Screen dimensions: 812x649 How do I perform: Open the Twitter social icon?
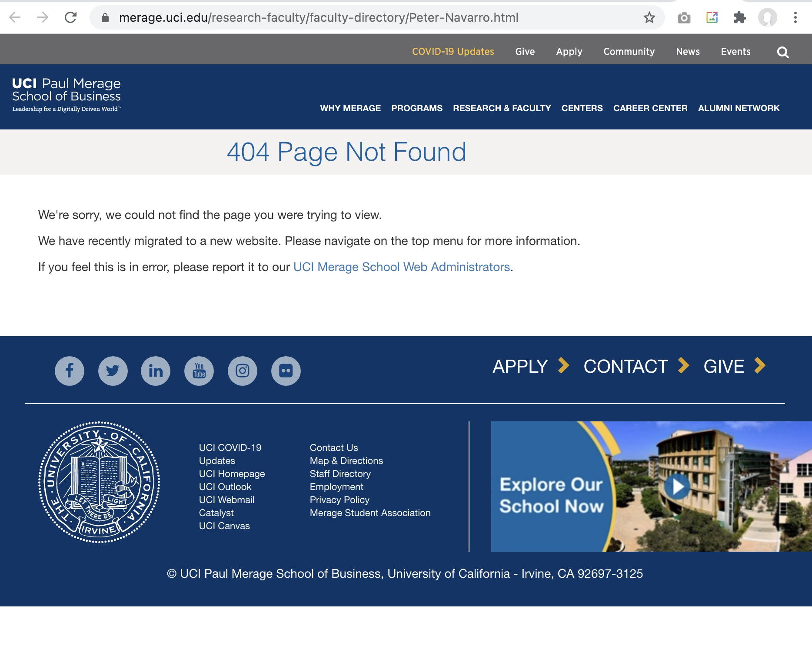pos(113,371)
